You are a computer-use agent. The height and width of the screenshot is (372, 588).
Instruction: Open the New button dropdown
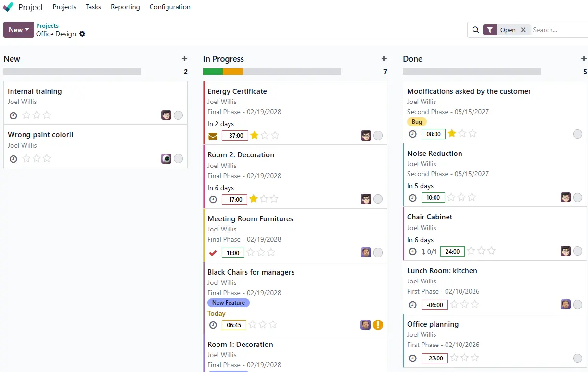(19, 30)
